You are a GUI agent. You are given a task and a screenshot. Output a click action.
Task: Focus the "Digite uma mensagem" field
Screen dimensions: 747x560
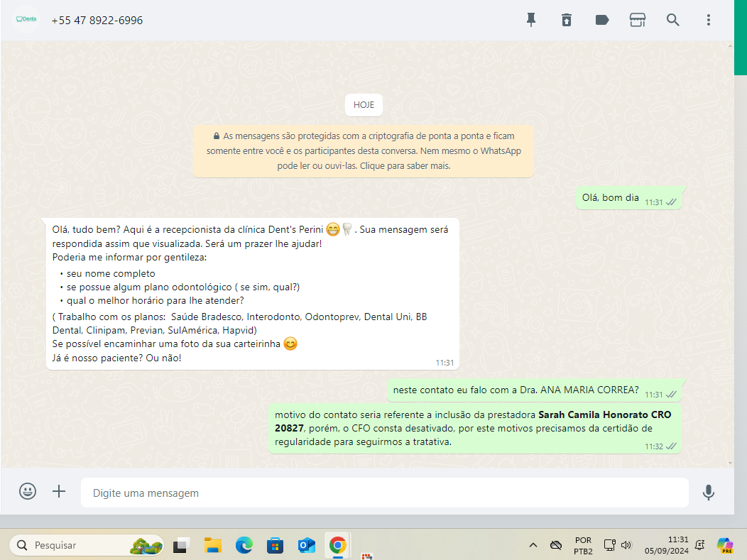coord(384,493)
